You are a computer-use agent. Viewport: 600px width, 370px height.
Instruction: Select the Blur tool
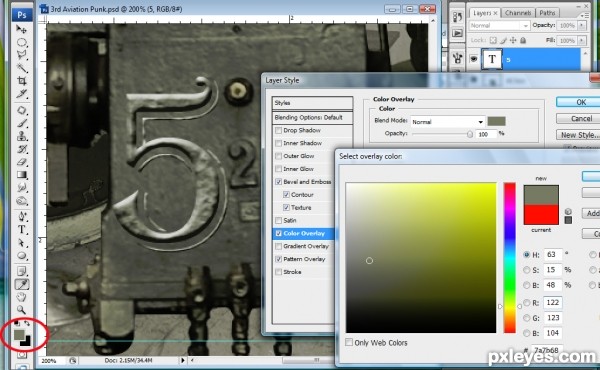click(21, 188)
